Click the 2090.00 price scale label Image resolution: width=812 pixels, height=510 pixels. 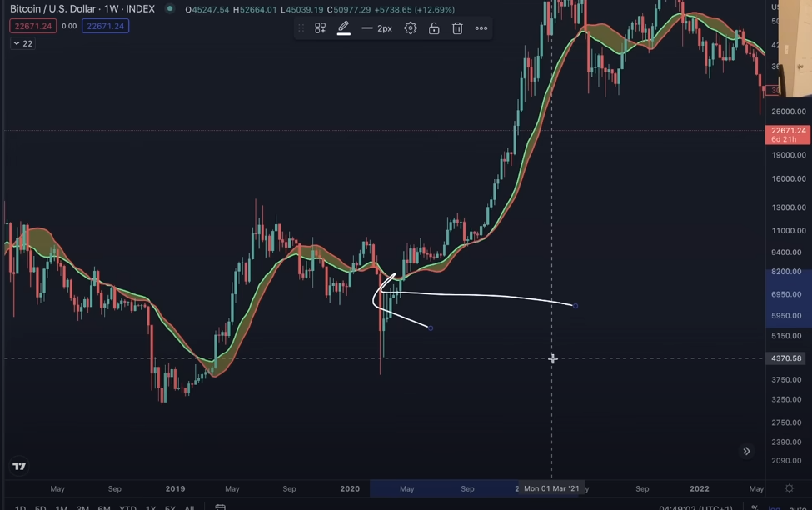pyautogui.click(x=786, y=460)
